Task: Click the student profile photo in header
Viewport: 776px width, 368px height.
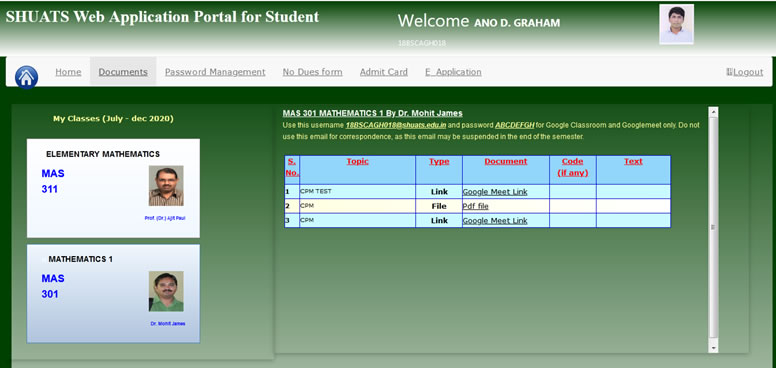Action: point(677,24)
